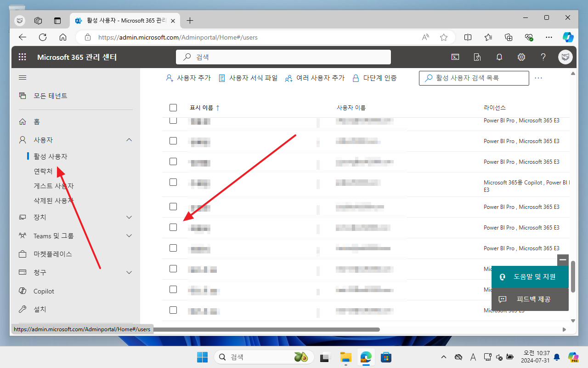View site information lock icon
Image resolution: width=588 pixels, height=368 pixels.
point(88,37)
